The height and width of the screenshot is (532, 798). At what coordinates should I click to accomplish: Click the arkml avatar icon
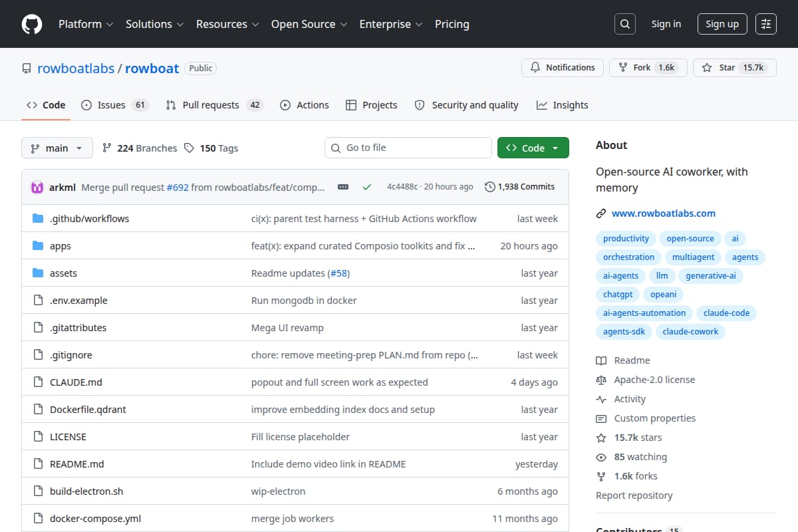[x=37, y=188]
